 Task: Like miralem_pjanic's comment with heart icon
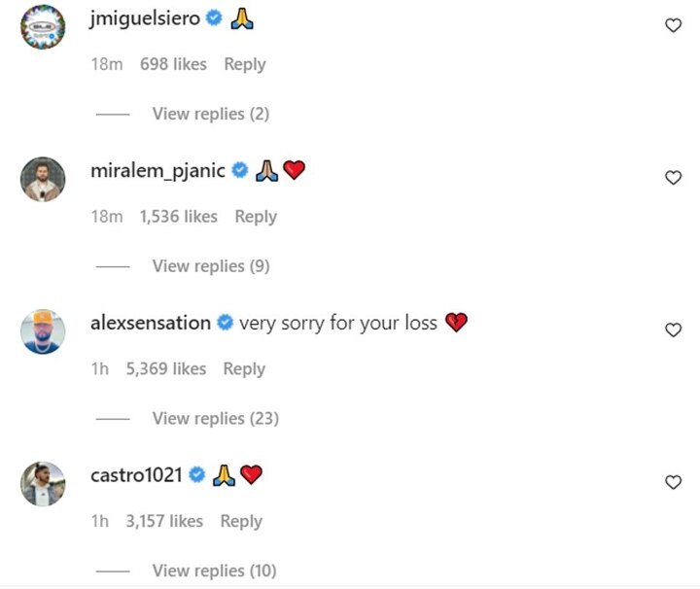(x=673, y=177)
